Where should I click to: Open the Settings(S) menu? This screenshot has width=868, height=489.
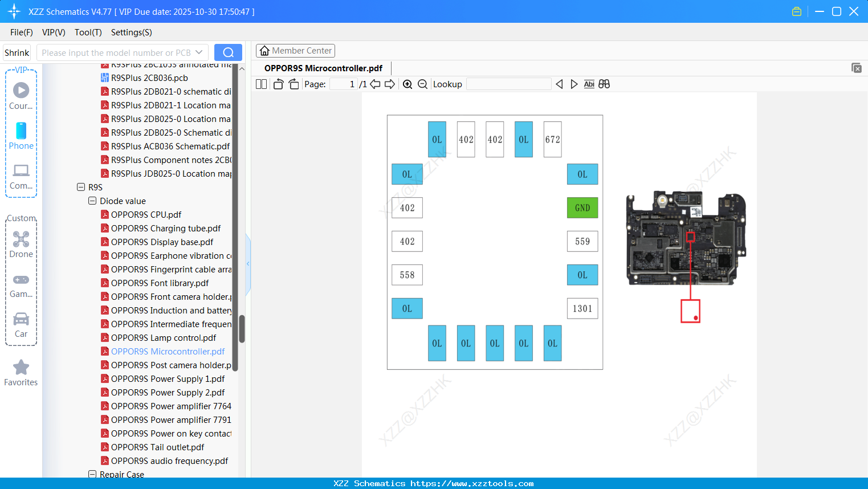[x=132, y=32]
